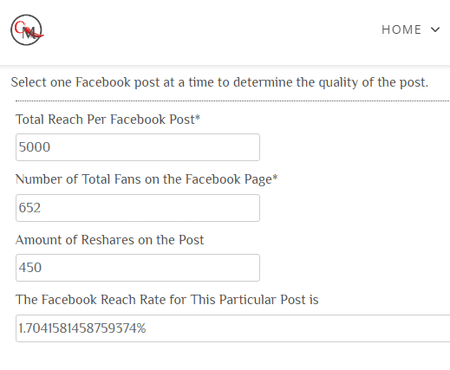This screenshot has height=370, width=450.
Task: Select the Reach Rate result percentage field
Action: pos(233,328)
